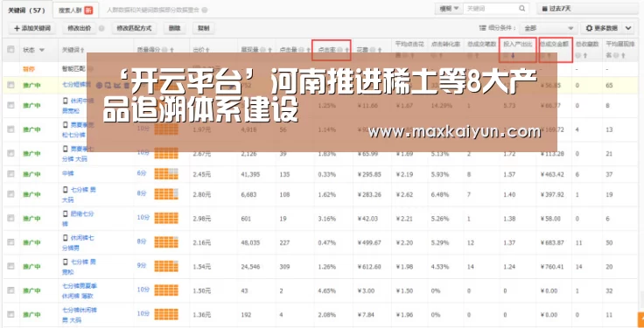Expand the chevron next to 更多数据
Image resolution: width=644 pixels, height=328 pixels.
(x=629, y=28)
